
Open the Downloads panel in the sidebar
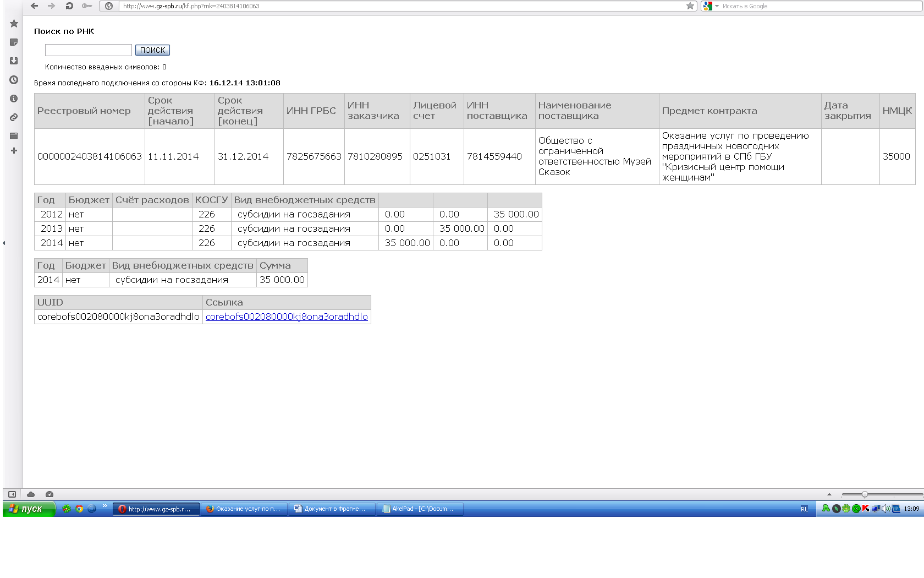(14, 61)
